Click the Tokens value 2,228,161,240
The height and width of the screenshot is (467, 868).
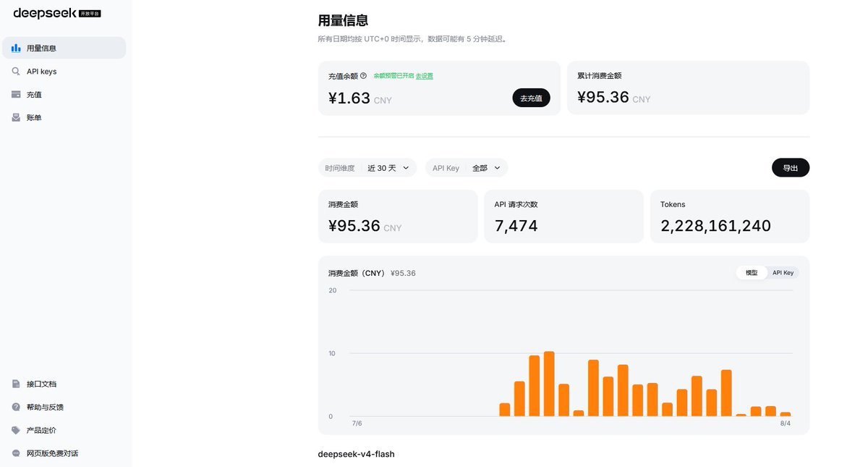(x=715, y=226)
